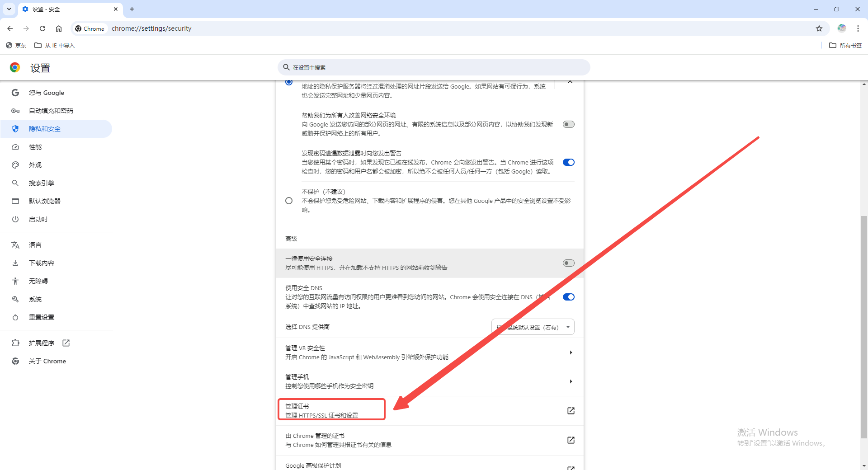Reload the current page

(42, 28)
